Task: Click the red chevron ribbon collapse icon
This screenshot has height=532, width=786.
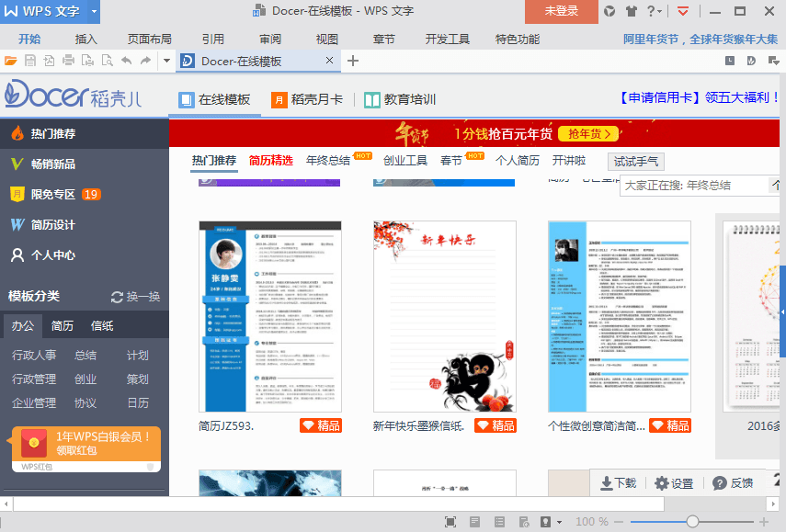Action: [683, 11]
